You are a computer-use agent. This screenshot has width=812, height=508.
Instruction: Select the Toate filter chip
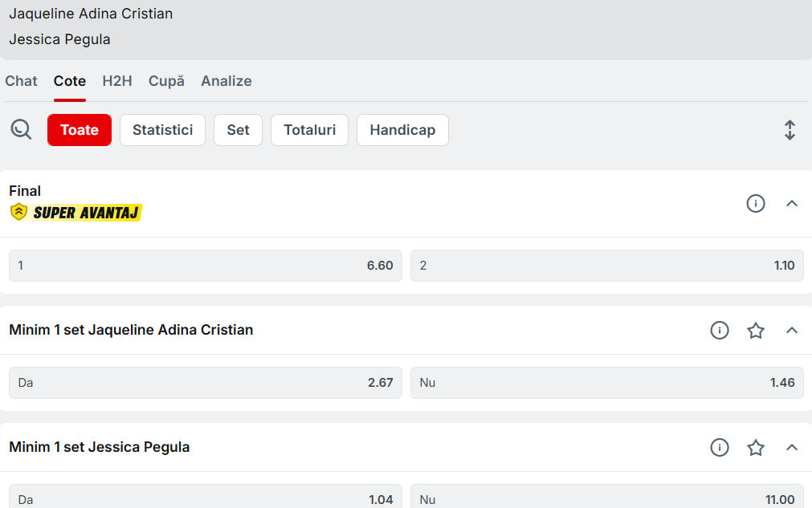pyautogui.click(x=80, y=130)
